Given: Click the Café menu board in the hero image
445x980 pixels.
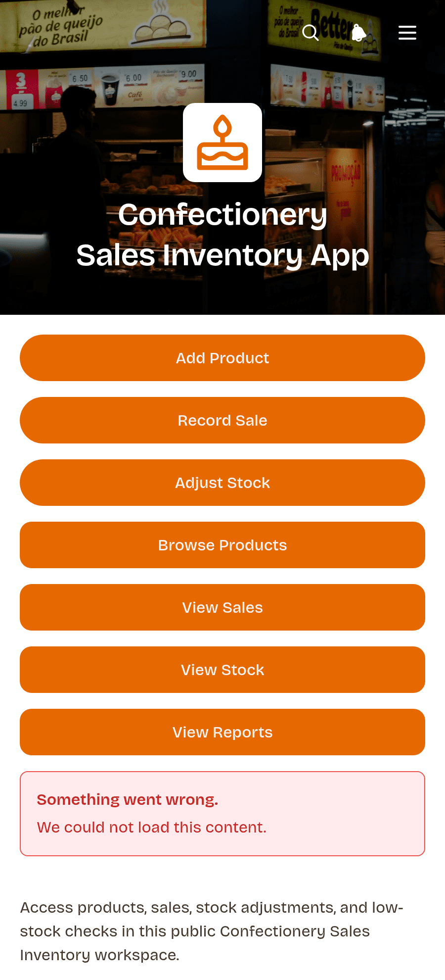Looking at the screenshot, I should (x=135, y=88).
